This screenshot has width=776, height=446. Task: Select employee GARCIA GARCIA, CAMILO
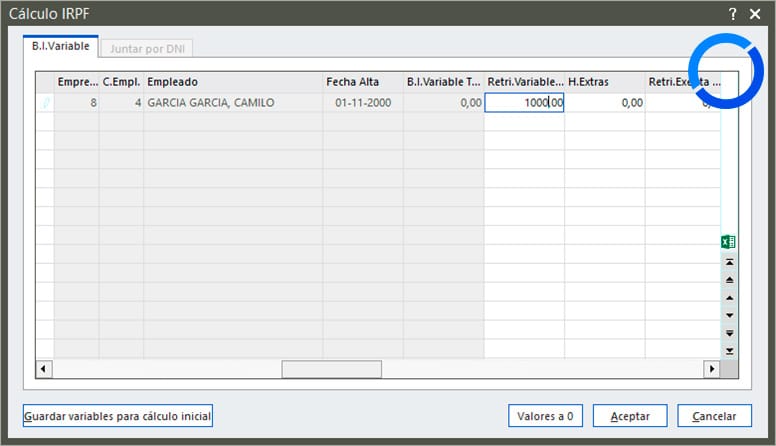coord(233,102)
